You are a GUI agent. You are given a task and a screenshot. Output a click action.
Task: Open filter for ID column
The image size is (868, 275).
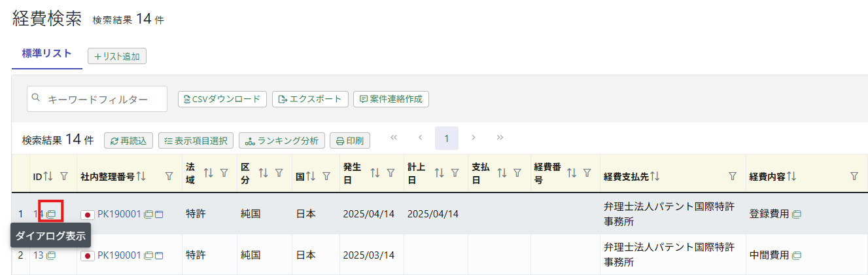point(64,176)
